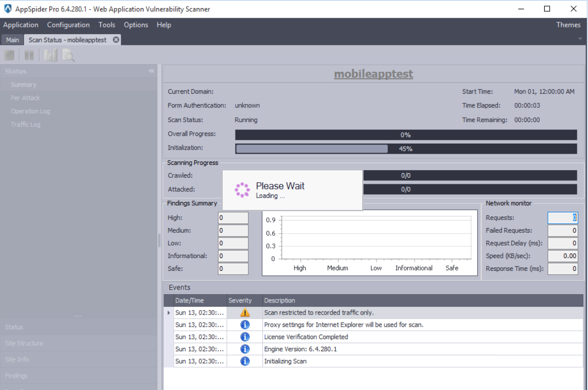Click the Overall Progress bar at 0%
This screenshot has width=588, height=390.
click(406, 135)
